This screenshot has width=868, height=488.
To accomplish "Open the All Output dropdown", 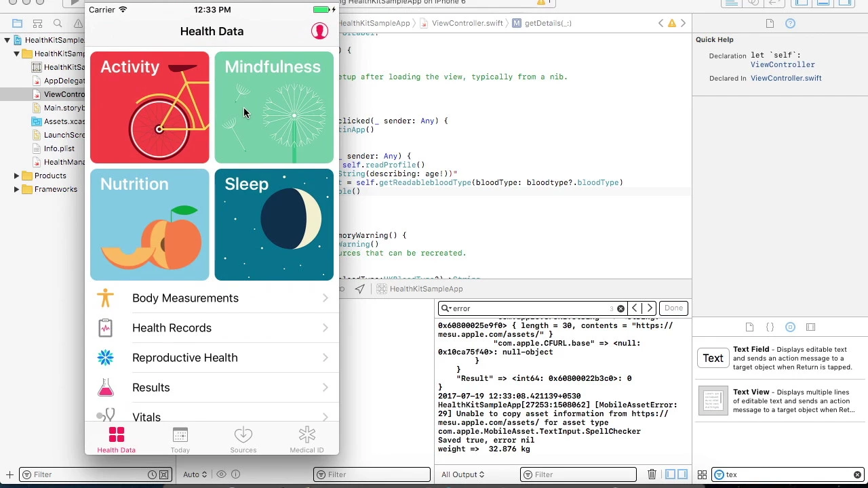I will tap(463, 474).
